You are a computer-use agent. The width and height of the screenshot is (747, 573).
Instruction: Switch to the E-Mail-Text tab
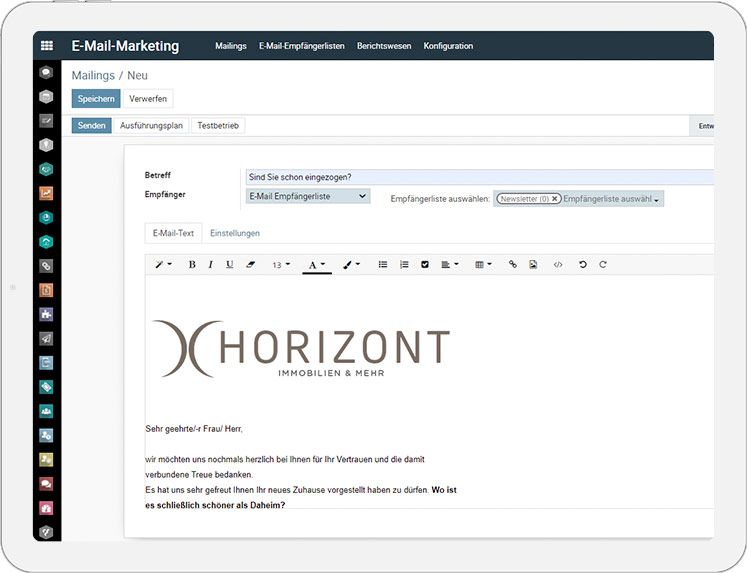[173, 233]
